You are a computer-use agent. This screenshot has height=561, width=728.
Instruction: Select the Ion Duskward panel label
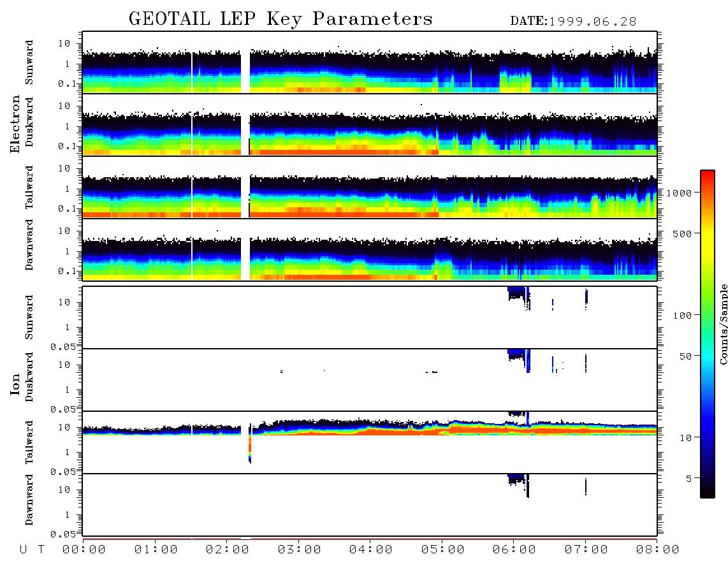[29, 377]
